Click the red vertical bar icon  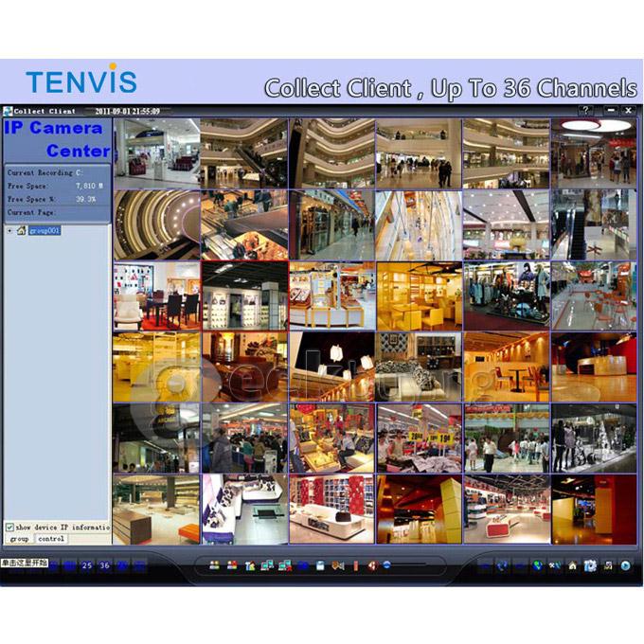coord(356,566)
